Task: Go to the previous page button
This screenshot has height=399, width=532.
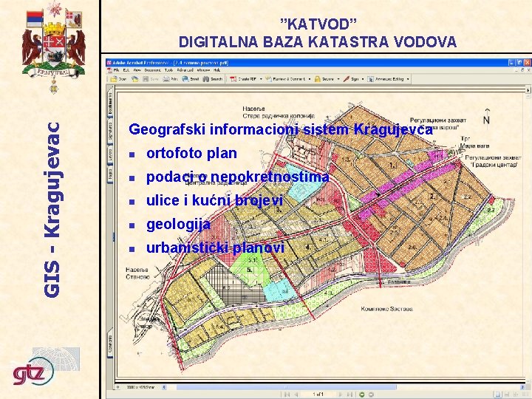Action: point(296,395)
